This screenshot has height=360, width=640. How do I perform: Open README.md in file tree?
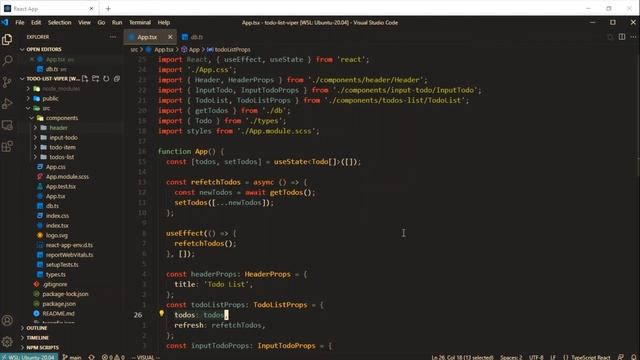pyautogui.click(x=58, y=314)
